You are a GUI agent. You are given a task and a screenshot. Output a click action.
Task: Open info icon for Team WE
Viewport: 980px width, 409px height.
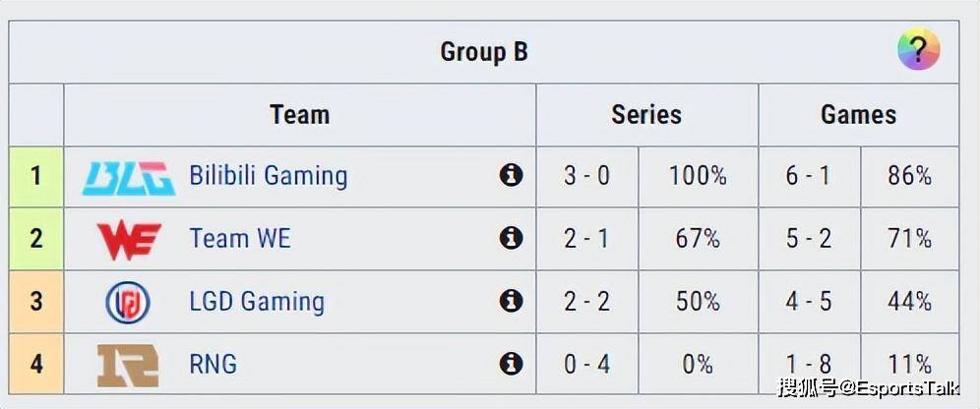(x=511, y=238)
